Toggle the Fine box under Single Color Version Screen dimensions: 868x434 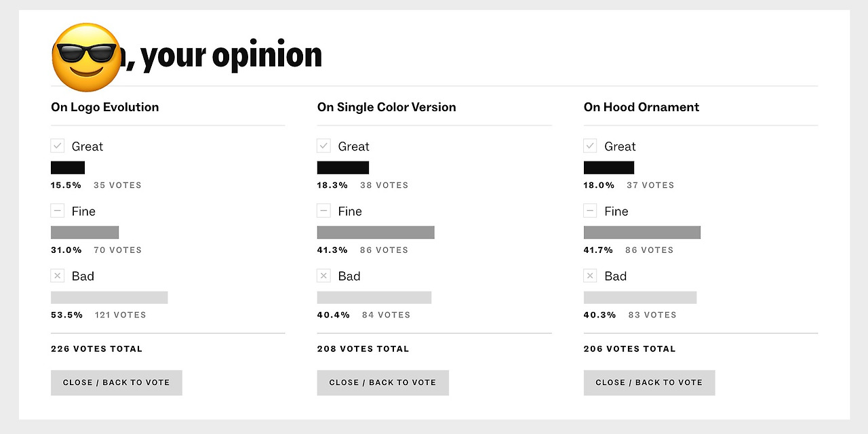pyautogui.click(x=324, y=211)
